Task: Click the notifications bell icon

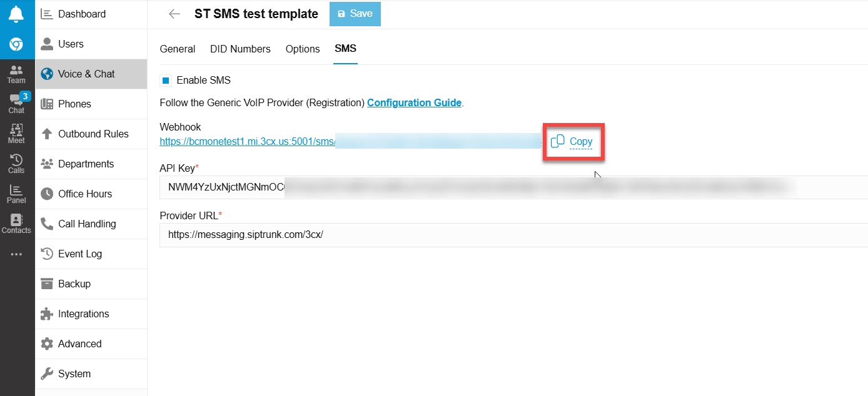Action: click(16, 14)
